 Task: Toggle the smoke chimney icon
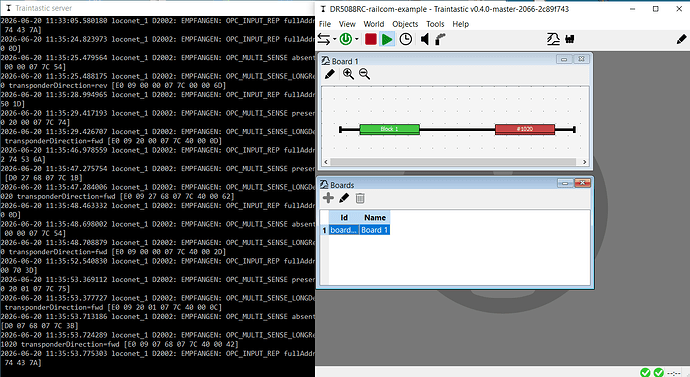pos(440,40)
